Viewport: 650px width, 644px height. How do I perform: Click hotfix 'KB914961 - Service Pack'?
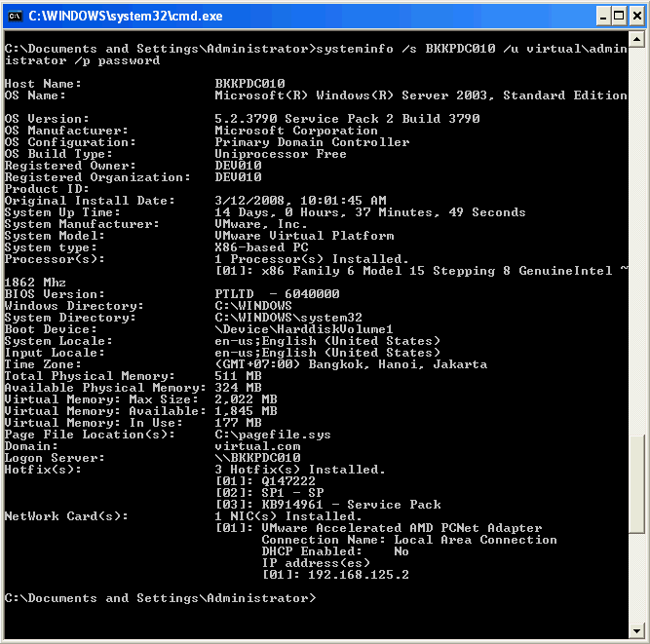(x=351, y=505)
